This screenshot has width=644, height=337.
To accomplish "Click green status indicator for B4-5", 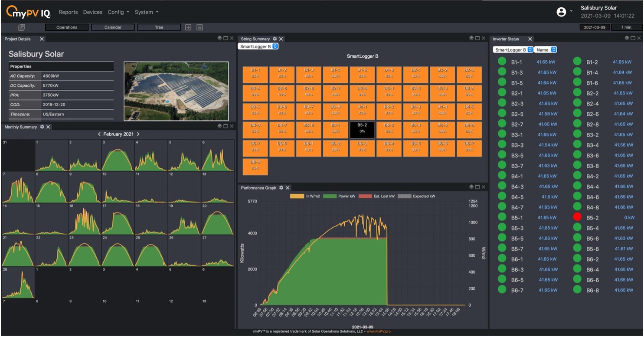I will click(x=502, y=196).
